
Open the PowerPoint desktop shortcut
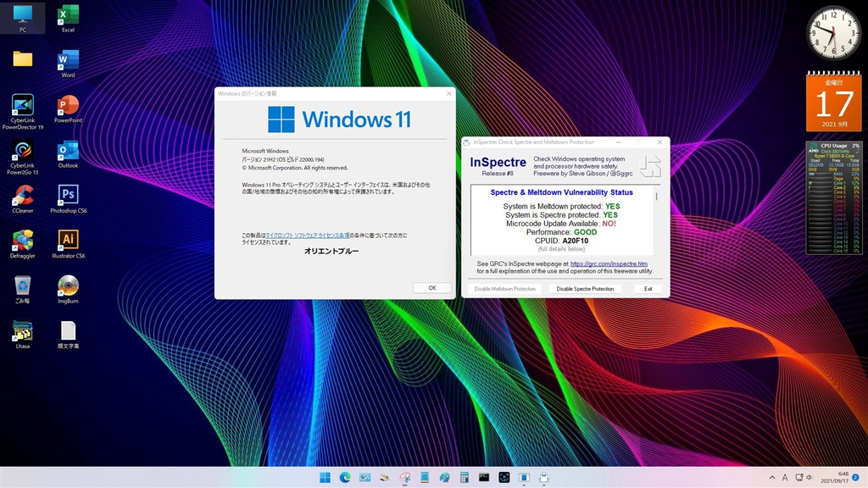tap(68, 108)
